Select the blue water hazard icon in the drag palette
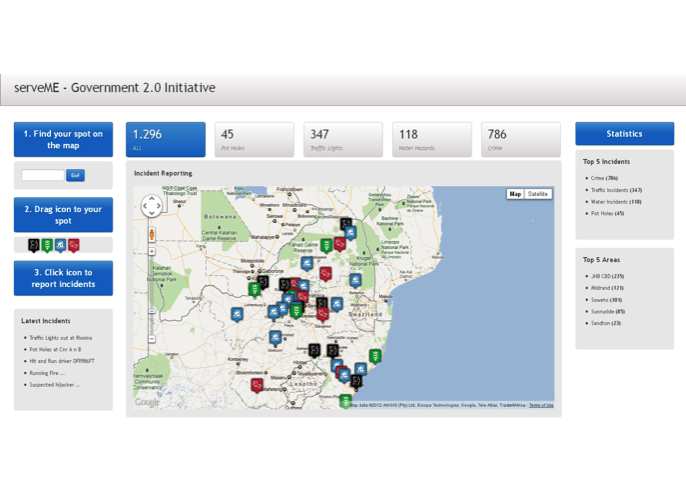The height and width of the screenshot is (500, 686). click(60, 245)
